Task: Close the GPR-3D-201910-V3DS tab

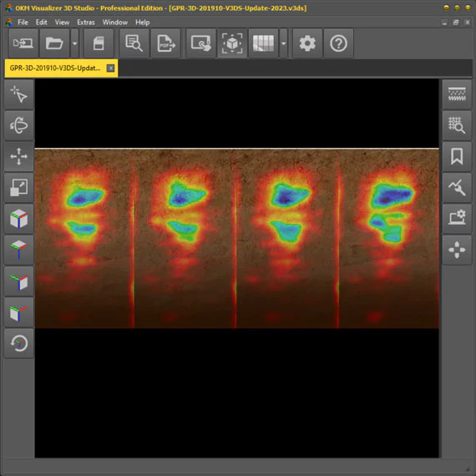Action: [110, 68]
